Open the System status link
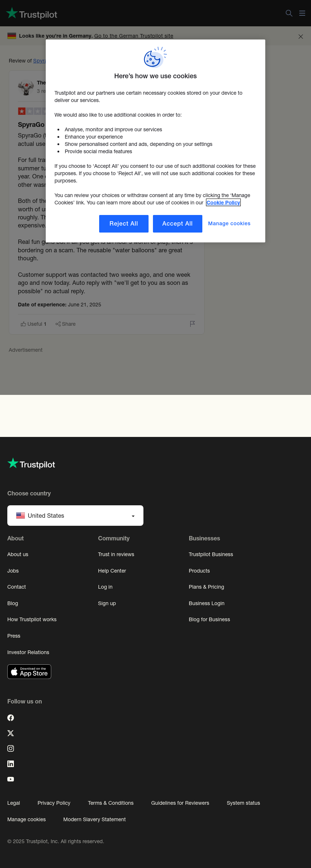The width and height of the screenshot is (311, 868). (243, 803)
